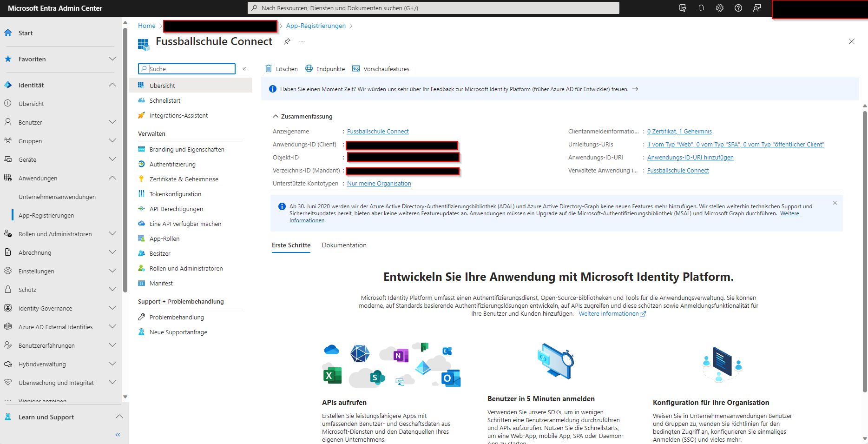This screenshot has height=444, width=868.
Task: Expand the Geräte section
Action: [112, 159]
